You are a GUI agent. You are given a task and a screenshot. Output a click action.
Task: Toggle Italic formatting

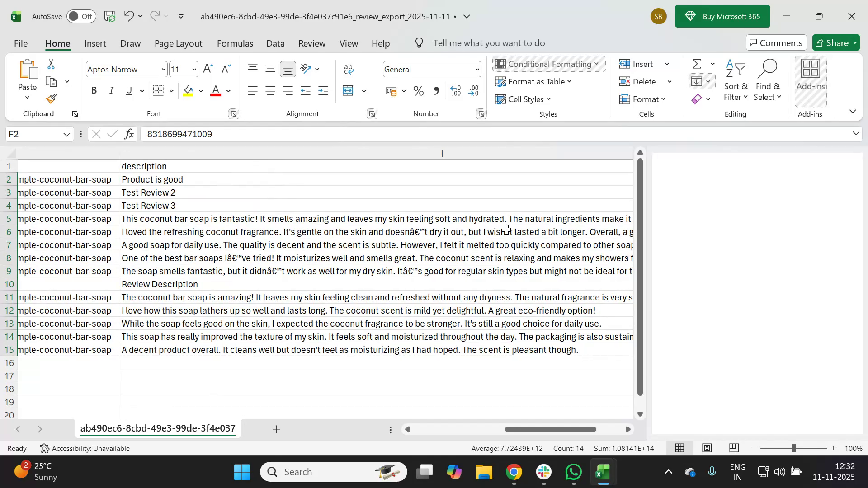(x=111, y=90)
